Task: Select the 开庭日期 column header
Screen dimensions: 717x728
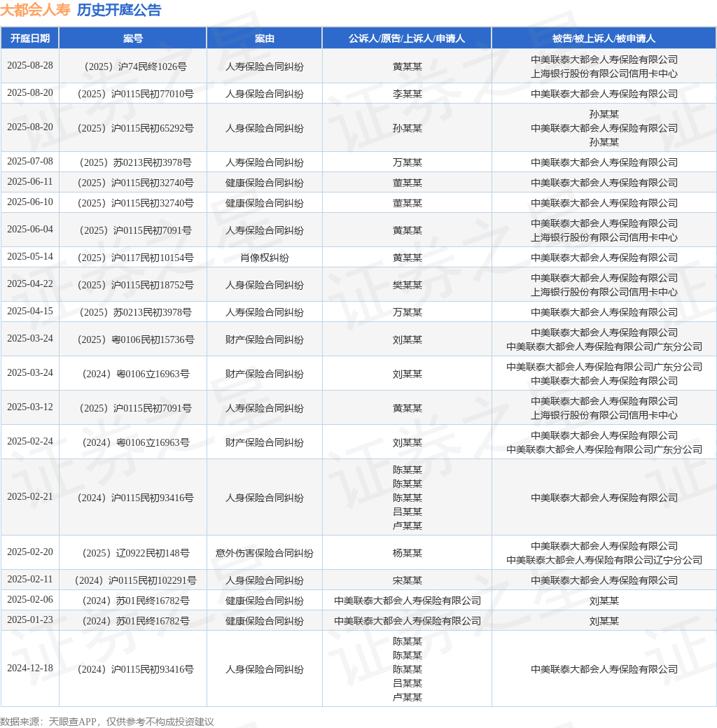Action: pos(29,38)
